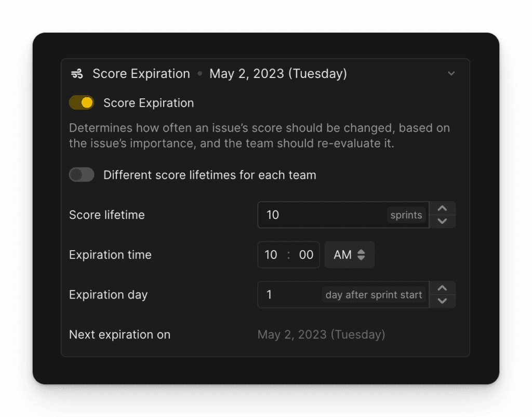Enable different score lifetimes for each team
This screenshot has height=417, width=532.
point(81,175)
